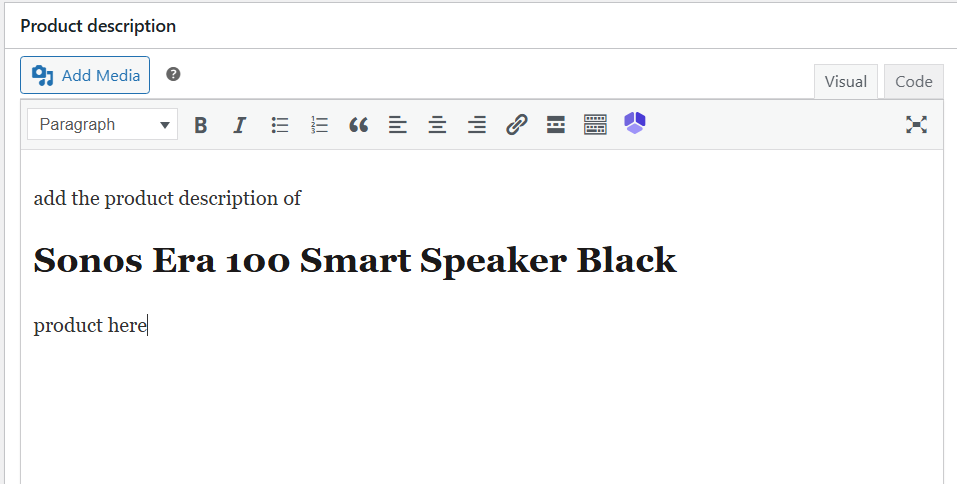The image size is (957, 484).
Task: Insert a numbered list
Action: (x=319, y=125)
